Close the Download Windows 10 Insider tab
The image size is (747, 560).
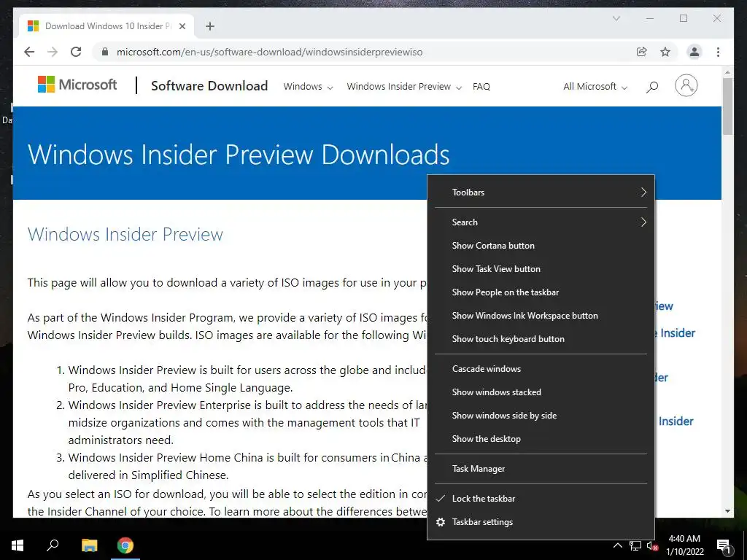tap(182, 26)
